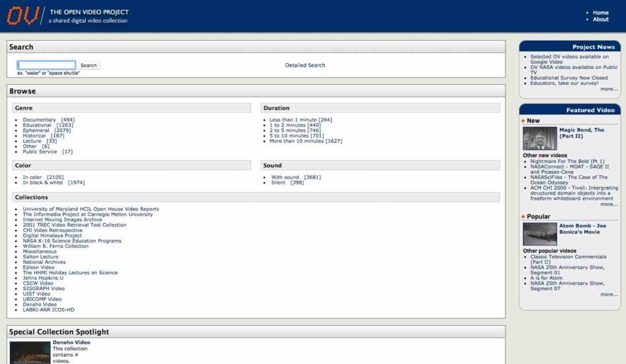Browse the Ephemeral genre videos
The image size is (626, 364).
pos(36,131)
